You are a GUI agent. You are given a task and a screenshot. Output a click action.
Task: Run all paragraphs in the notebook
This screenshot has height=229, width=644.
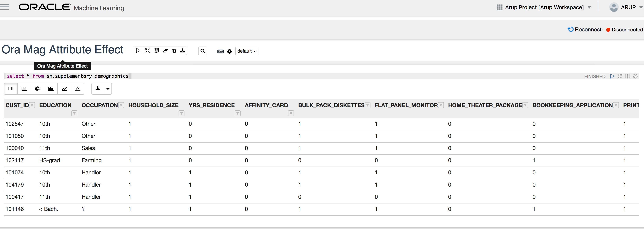point(138,51)
